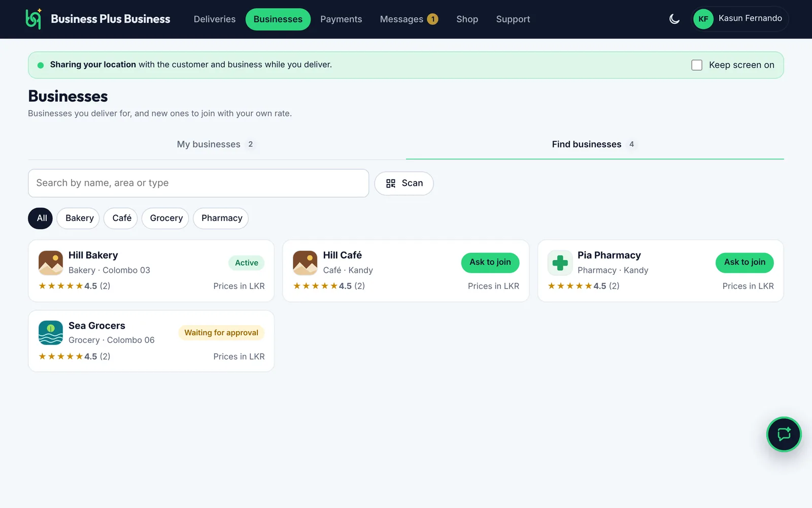Image resolution: width=812 pixels, height=508 pixels.
Task: Focus the search by name field
Action: coord(198,183)
